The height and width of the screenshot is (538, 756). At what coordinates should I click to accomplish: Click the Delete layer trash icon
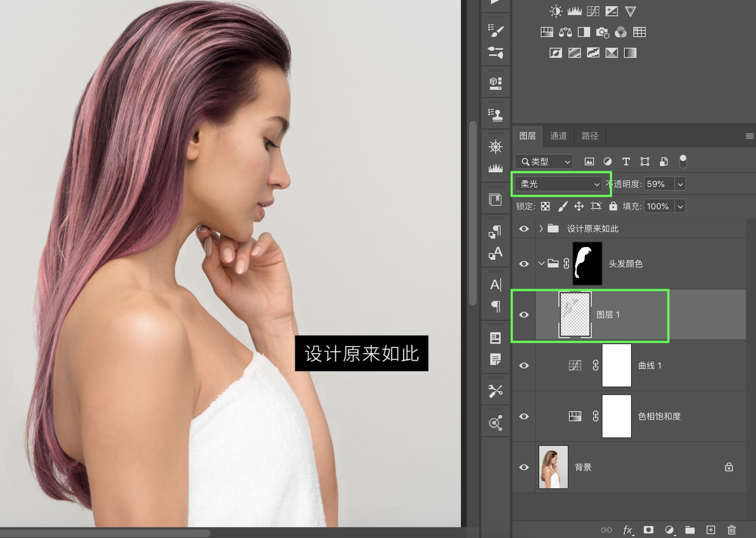pos(731,530)
